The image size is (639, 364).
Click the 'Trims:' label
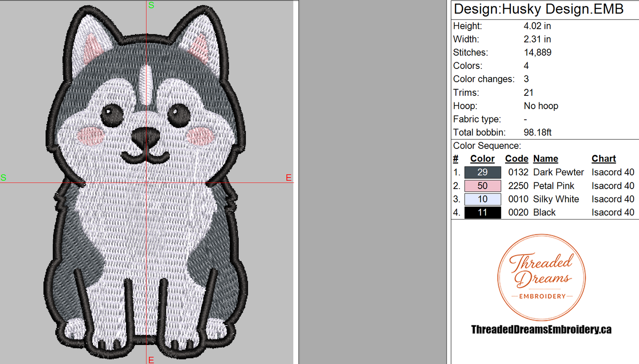click(x=466, y=92)
